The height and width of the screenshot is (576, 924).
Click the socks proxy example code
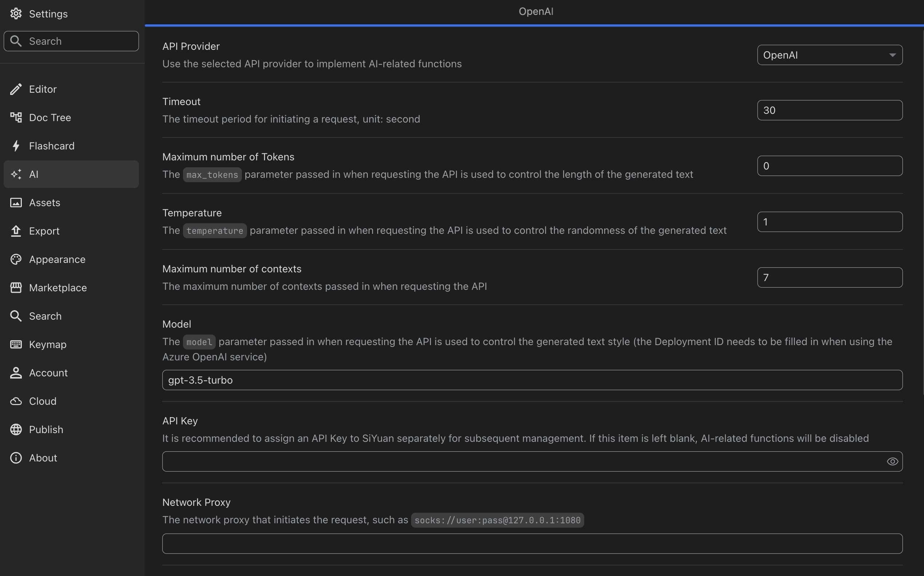[497, 520]
